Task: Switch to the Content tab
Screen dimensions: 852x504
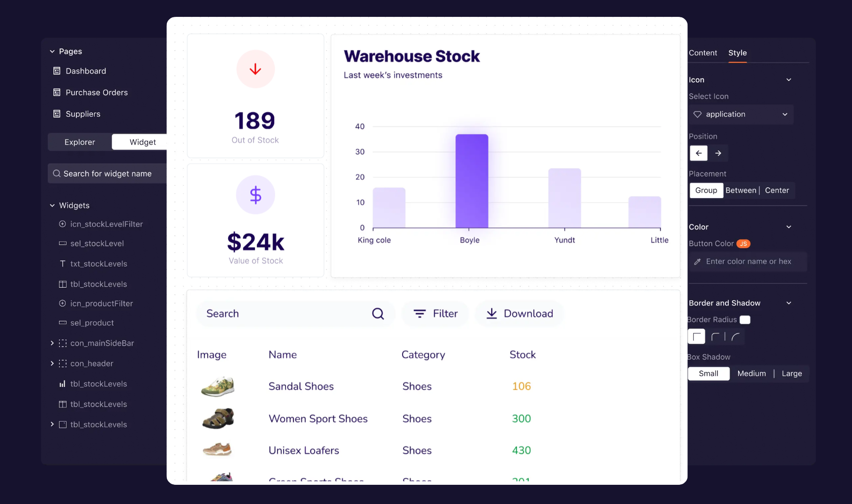Action: [703, 53]
